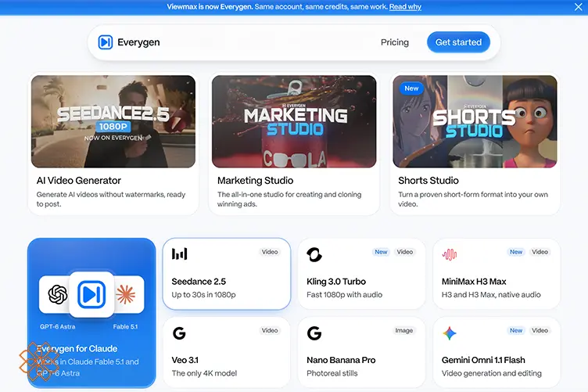Open the Marketing Studio thumbnail image
This screenshot has width=588, height=392.
[x=294, y=121]
